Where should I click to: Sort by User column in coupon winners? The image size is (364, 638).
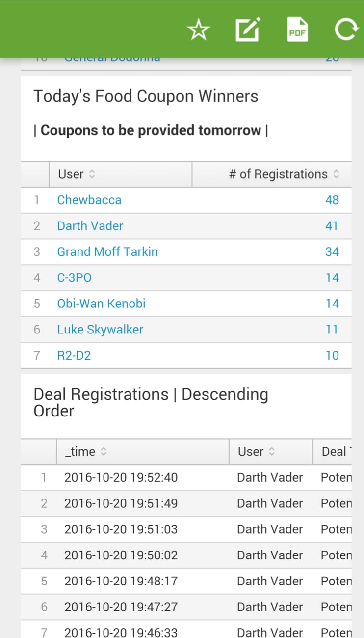[x=121, y=174]
